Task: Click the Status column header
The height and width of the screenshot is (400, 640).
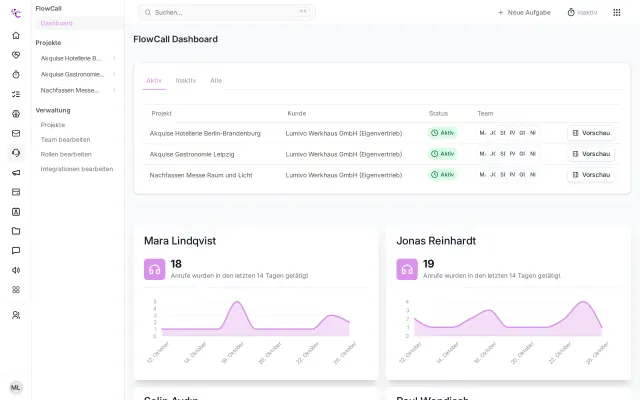Action: [438, 113]
